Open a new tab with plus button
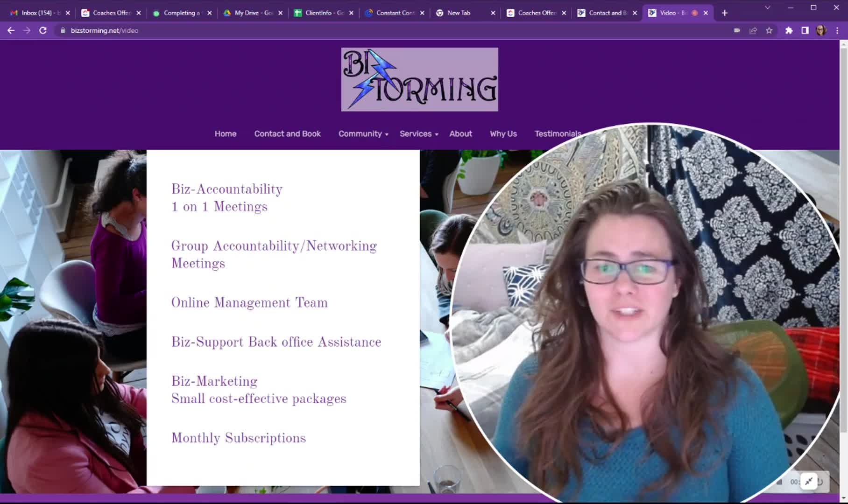 (x=724, y=13)
